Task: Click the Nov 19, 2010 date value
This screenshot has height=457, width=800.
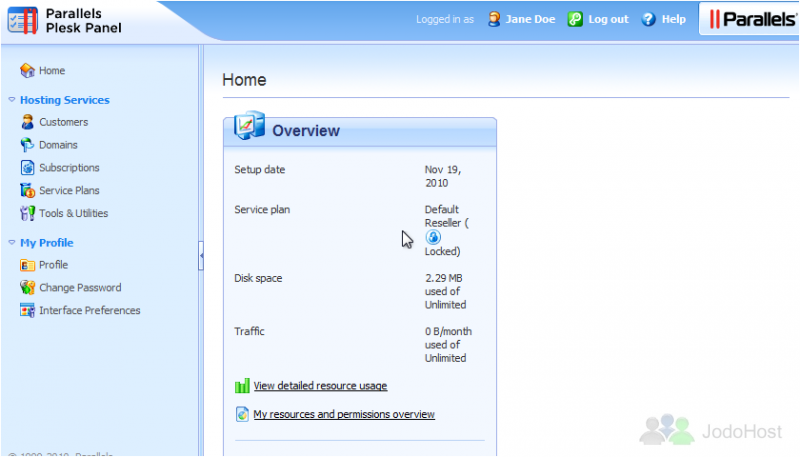Action: (443, 176)
